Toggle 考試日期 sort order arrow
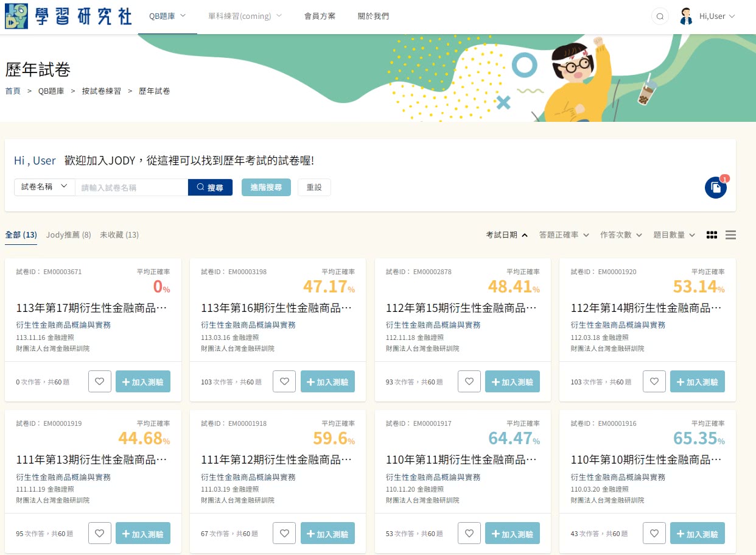The width and height of the screenshot is (756, 555). (x=524, y=234)
